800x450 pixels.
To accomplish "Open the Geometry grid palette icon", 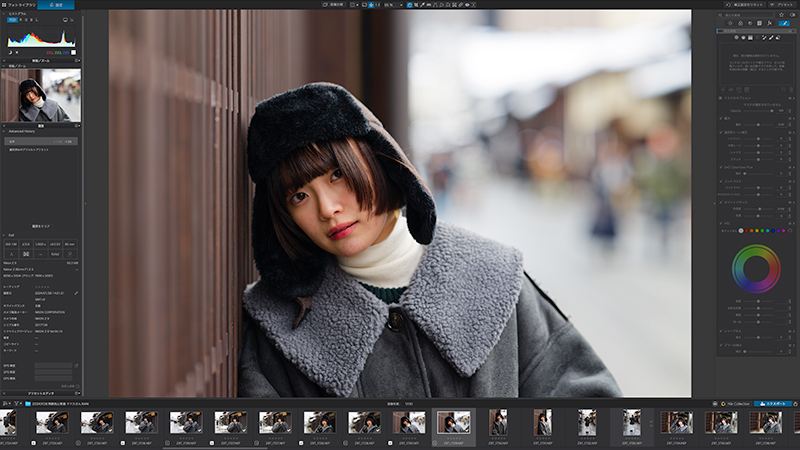I will 760,23.
